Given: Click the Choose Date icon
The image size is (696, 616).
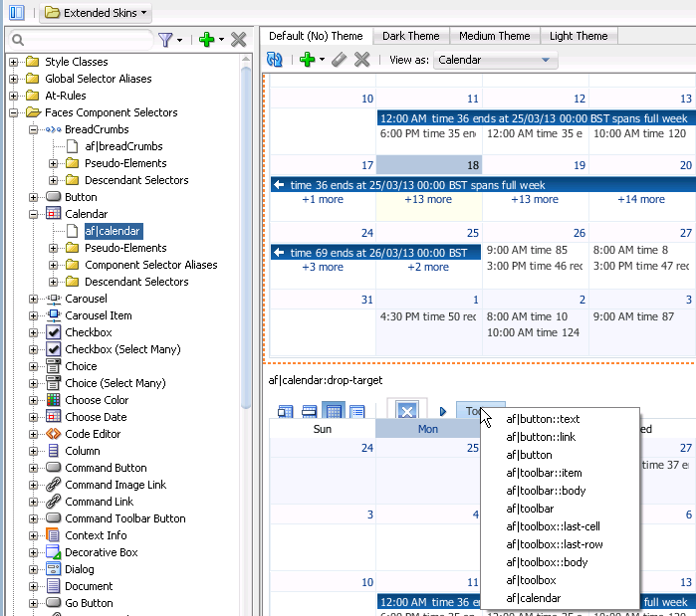Looking at the screenshot, I should (53, 417).
